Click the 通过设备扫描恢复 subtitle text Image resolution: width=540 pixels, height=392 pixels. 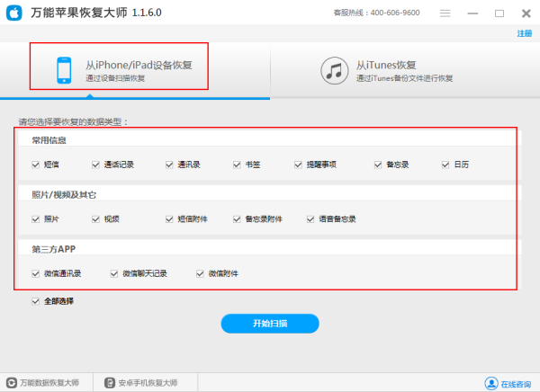click(x=115, y=78)
